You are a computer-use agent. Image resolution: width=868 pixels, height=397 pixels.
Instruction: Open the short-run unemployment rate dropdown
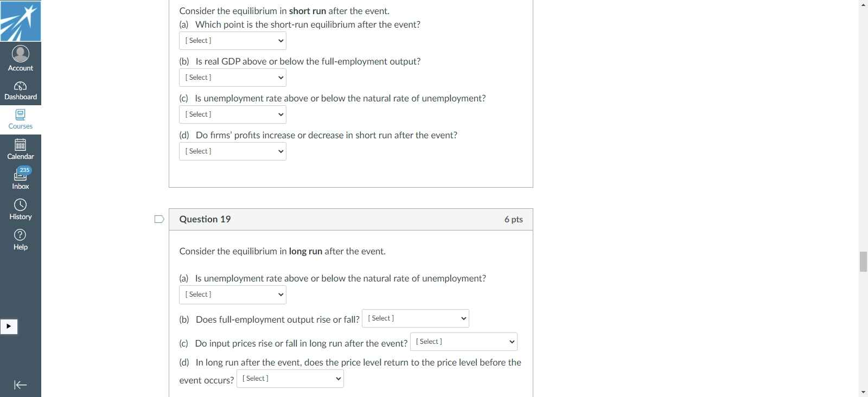pyautogui.click(x=232, y=114)
